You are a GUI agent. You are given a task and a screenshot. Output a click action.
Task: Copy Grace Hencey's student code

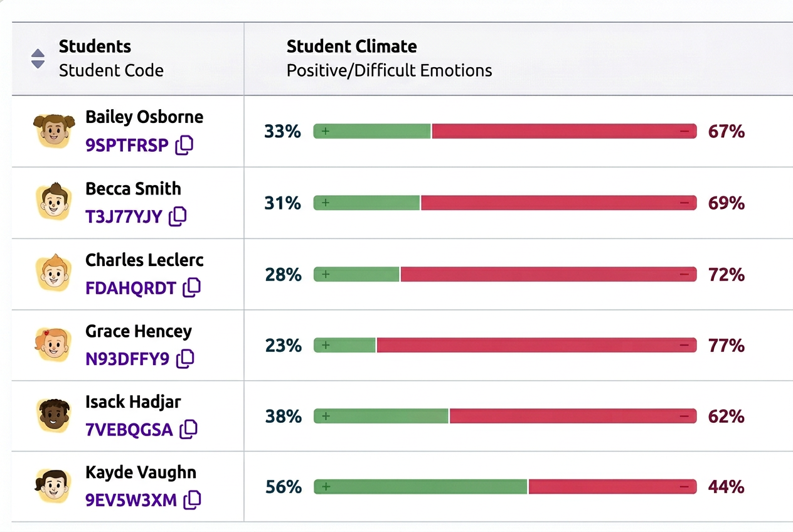(x=185, y=359)
